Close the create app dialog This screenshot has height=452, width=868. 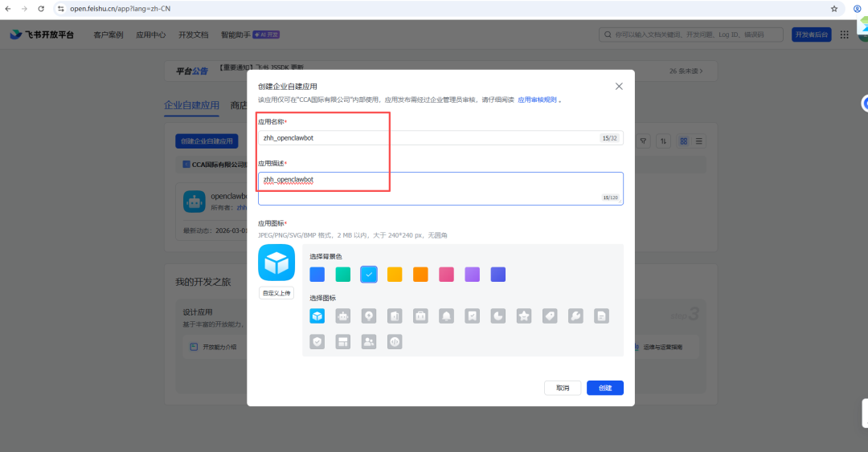[619, 87]
